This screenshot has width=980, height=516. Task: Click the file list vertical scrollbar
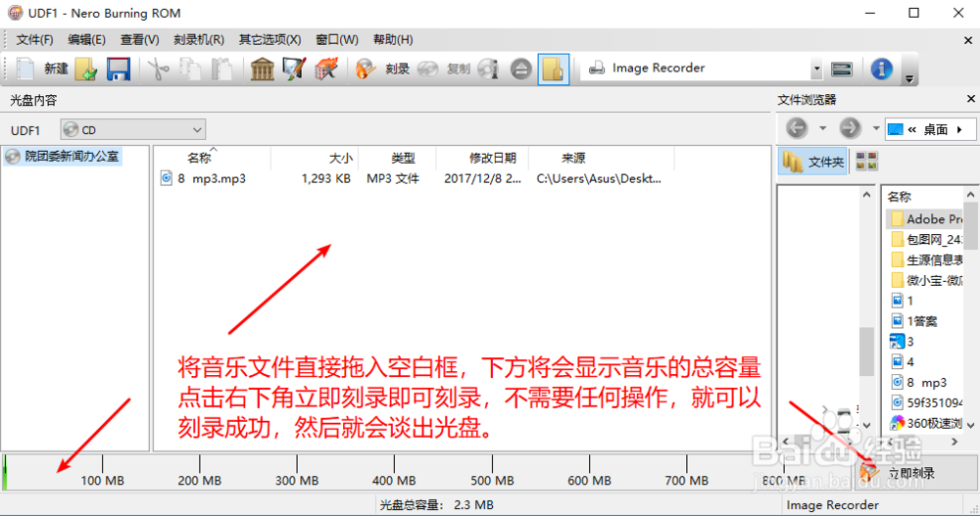(x=970, y=309)
